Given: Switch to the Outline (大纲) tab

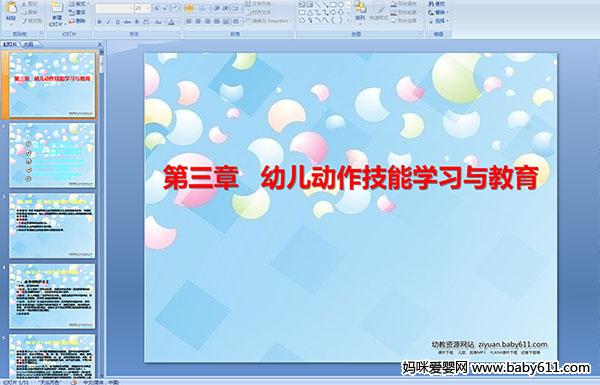Looking at the screenshot, I should tap(29, 44).
